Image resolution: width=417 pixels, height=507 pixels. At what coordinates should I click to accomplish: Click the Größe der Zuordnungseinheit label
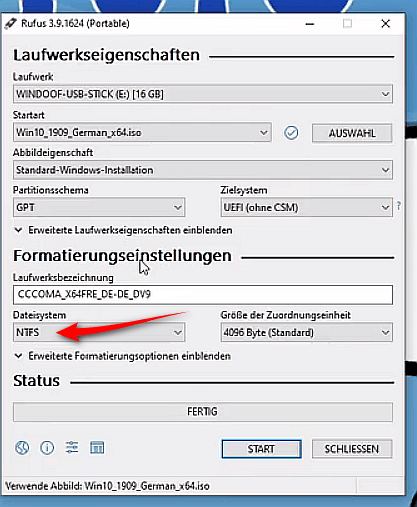[x=286, y=315]
